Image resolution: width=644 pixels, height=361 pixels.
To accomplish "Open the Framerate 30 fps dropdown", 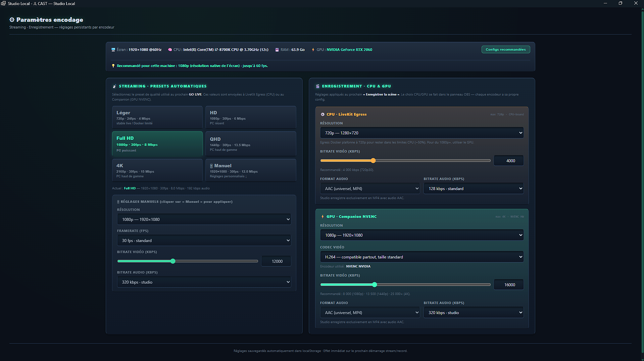I will coord(204,240).
